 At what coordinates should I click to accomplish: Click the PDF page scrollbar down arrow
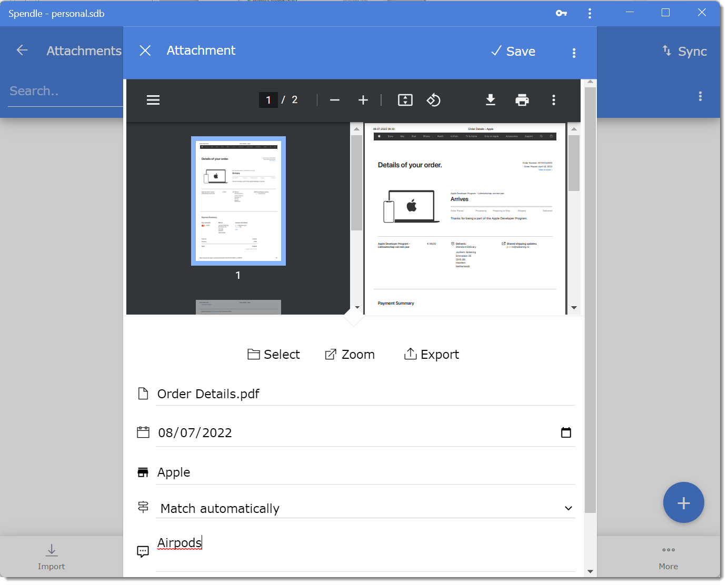tap(574, 308)
